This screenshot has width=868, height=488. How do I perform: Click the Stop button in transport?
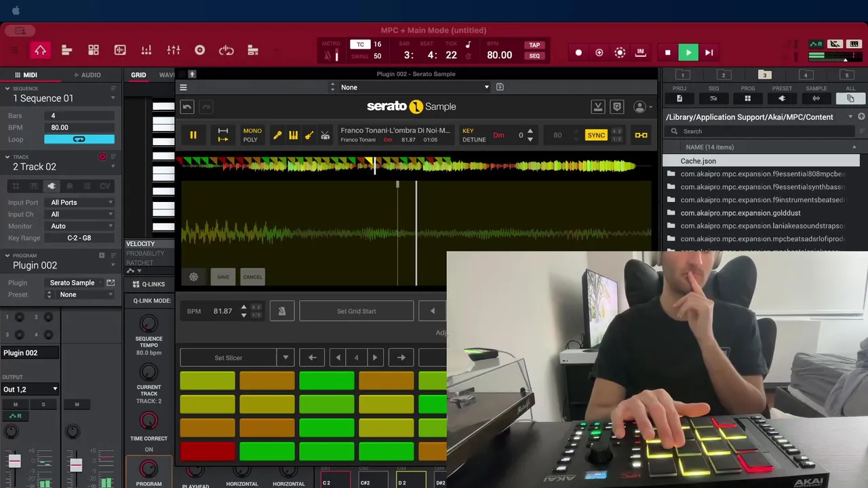pyautogui.click(x=668, y=52)
